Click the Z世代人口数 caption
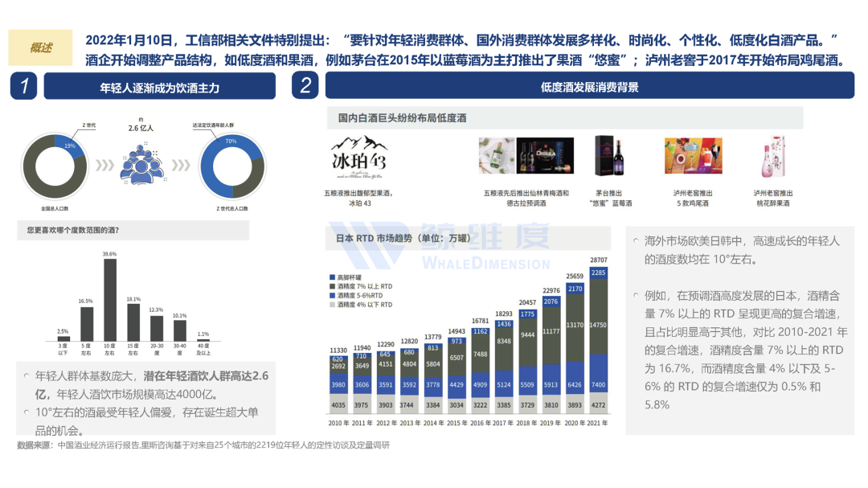 pyautogui.click(x=232, y=209)
